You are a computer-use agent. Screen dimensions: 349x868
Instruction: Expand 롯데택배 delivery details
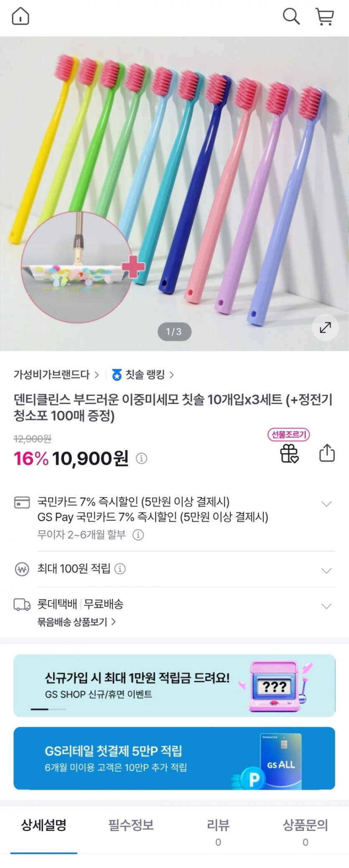[x=326, y=606]
